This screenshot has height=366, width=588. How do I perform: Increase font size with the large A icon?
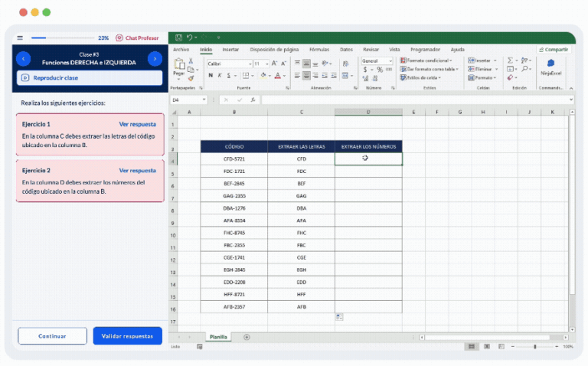click(274, 64)
